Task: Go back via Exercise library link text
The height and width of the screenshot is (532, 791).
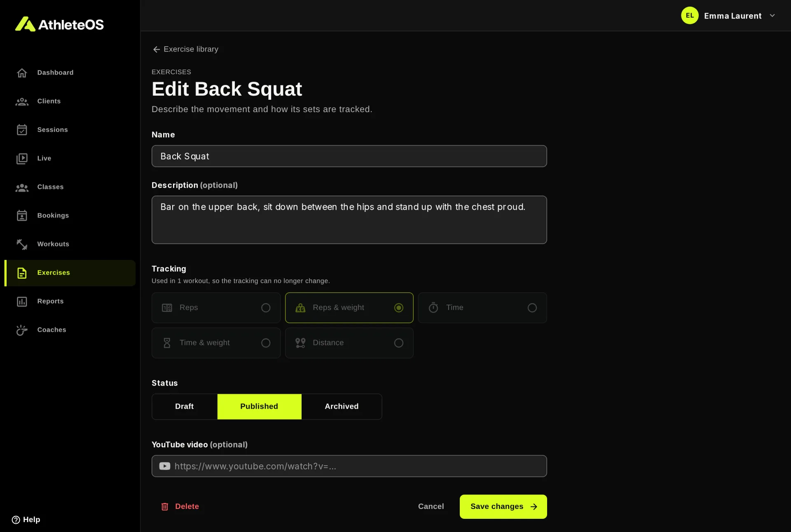Action: coord(191,49)
